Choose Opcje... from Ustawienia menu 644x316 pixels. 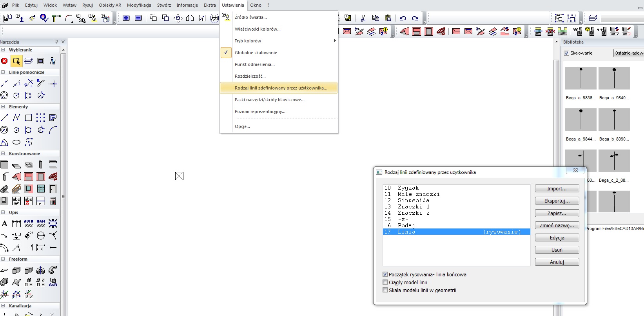tap(242, 126)
